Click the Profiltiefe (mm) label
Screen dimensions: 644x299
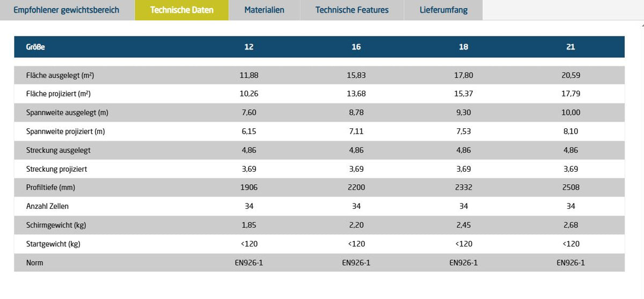point(51,188)
